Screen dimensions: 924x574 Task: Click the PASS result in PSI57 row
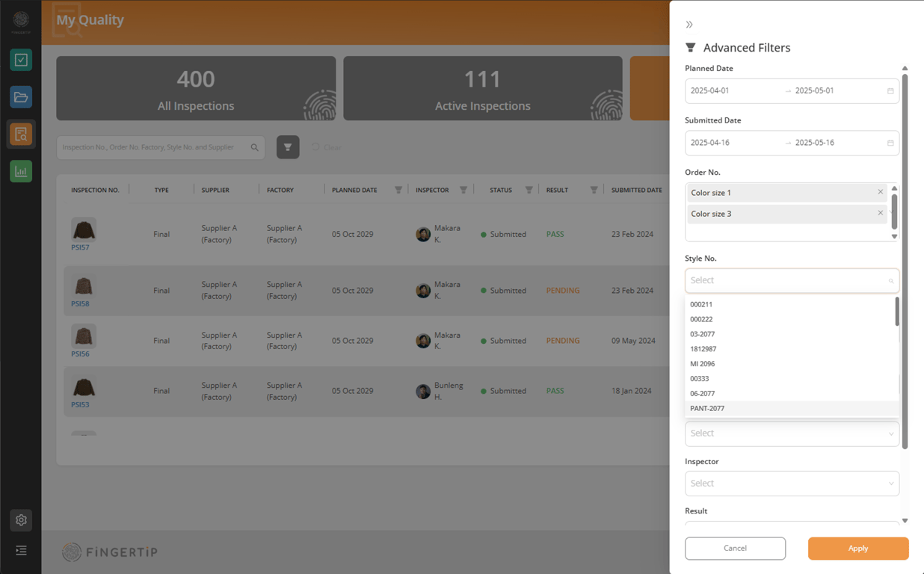555,234
